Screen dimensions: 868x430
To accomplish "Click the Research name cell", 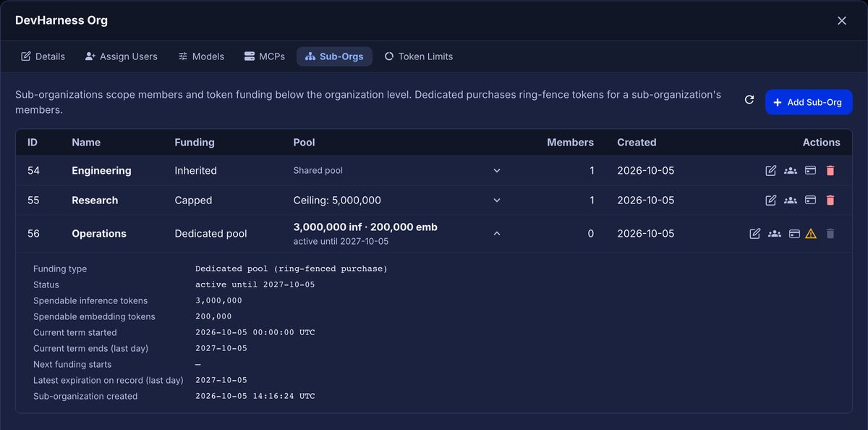I will 95,201.
